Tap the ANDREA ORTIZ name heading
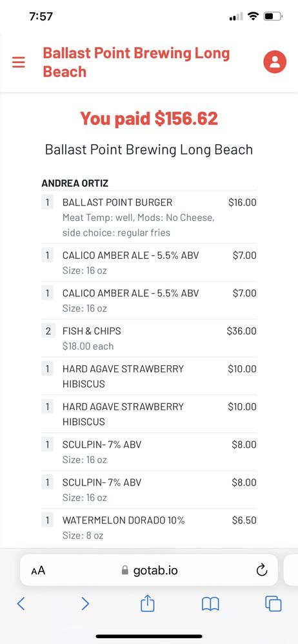This screenshot has height=644, width=298. (75, 183)
